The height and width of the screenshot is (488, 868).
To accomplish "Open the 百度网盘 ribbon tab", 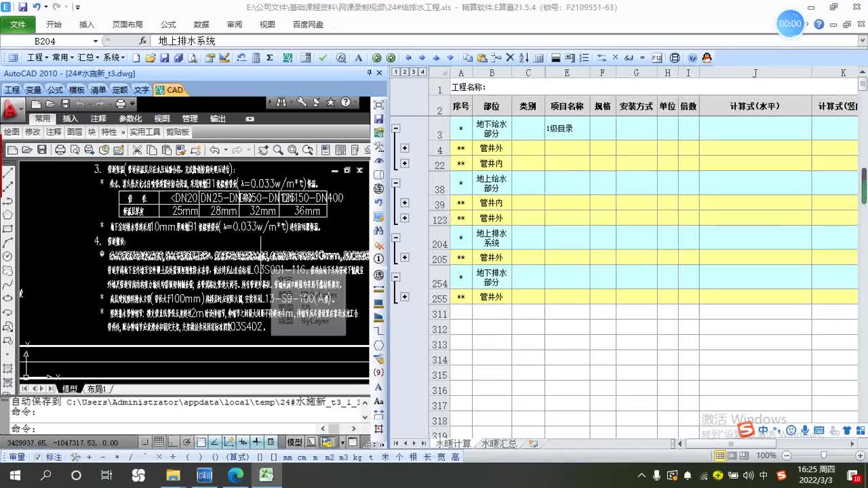I will [x=308, y=24].
